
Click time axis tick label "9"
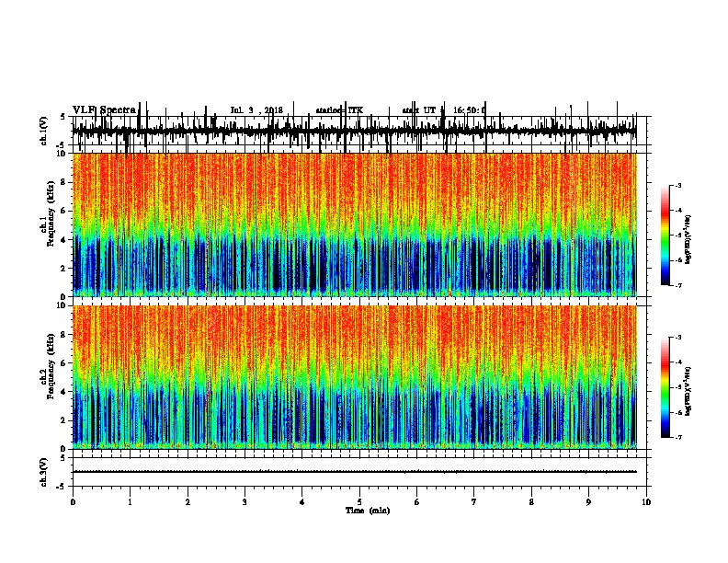coord(588,502)
